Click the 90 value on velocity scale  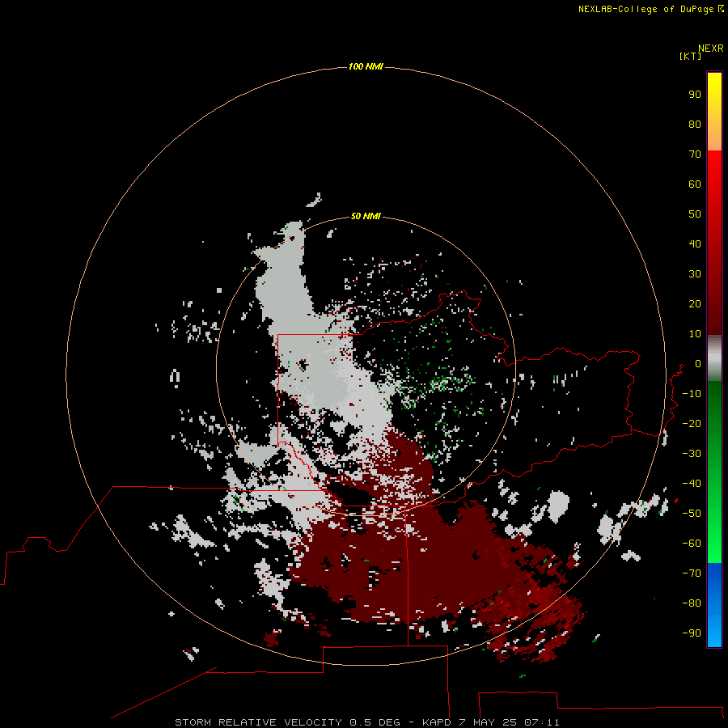tap(695, 95)
